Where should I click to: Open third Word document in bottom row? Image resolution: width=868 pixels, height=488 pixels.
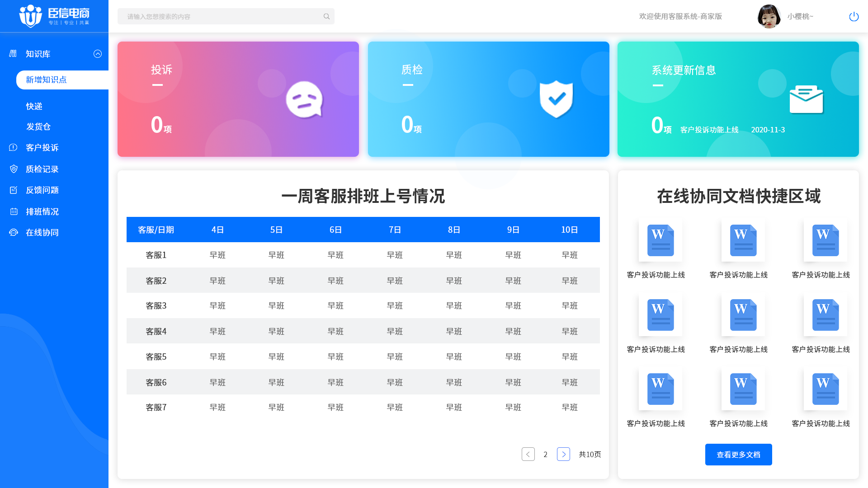(x=825, y=389)
